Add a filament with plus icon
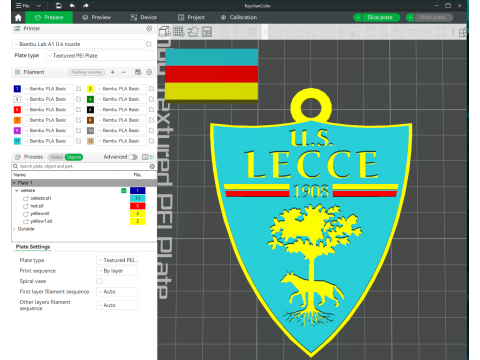 click(113, 72)
